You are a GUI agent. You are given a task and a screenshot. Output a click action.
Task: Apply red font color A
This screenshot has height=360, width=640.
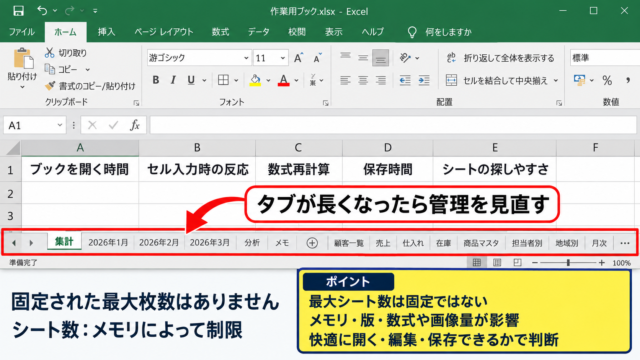click(283, 80)
